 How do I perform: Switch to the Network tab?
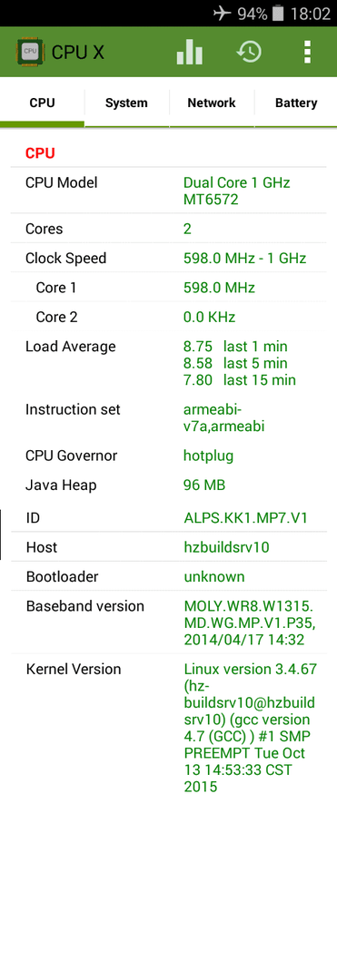pyautogui.click(x=212, y=103)
